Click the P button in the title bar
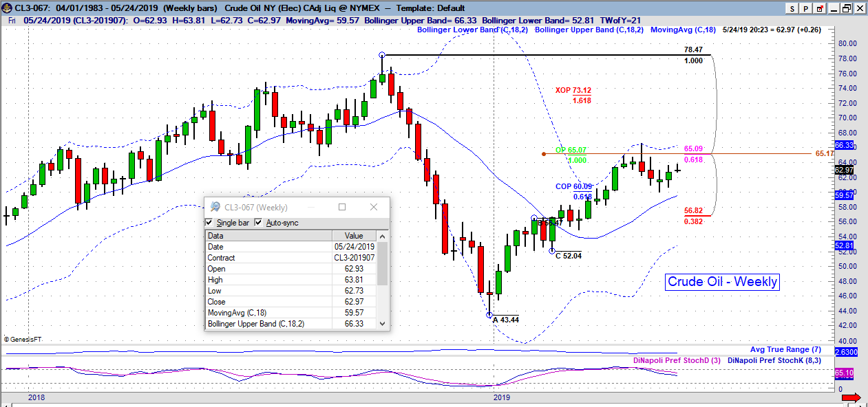 [x=806, y=8]
